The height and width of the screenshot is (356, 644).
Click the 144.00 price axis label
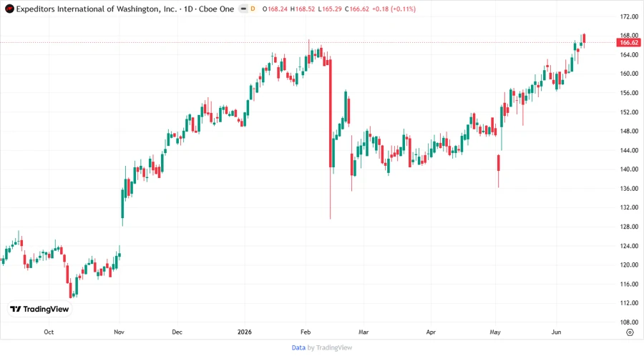pos(629,151)
